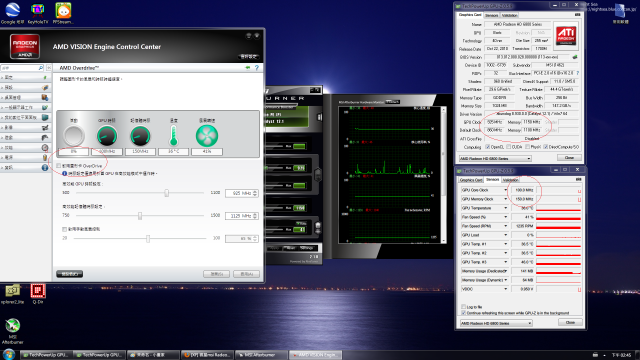Image resolution: width=640 pixels, height=360 pixels.
Task: Click Close button in GPU-Z Graphics Card window
Action: pos(569,158)
